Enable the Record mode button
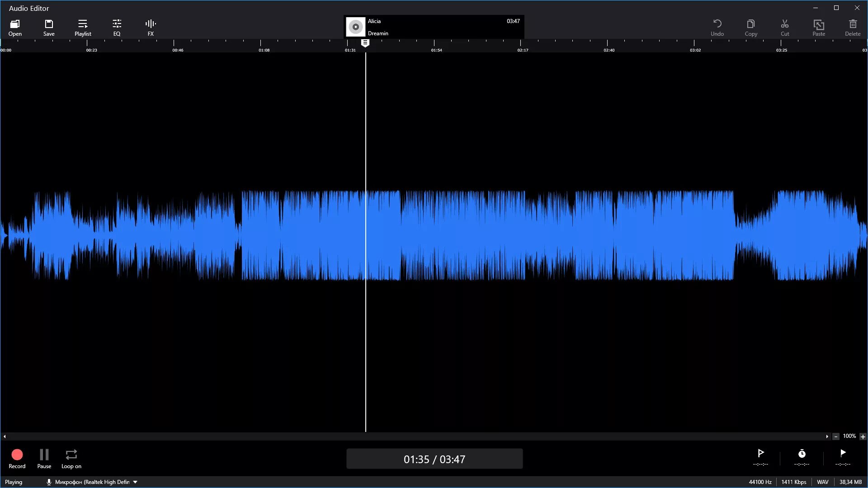Image resolution: width=868 pixels, height=488 pixels. point(17,454)
